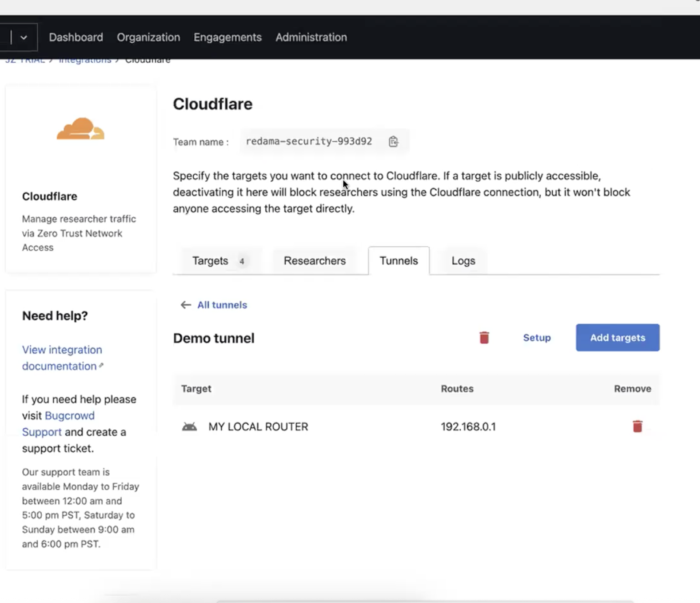The width and height of the screenshot is (700, 603).
Task: Open the Administration menu
Action: (x=311, y=37)
